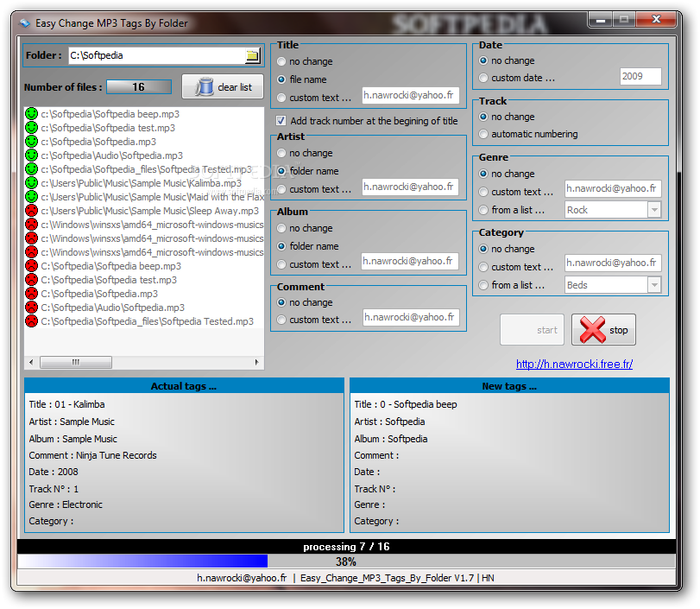Click red face beside C:\Softpedia\Softpedia_files\Softpedia Tested.mp3
The width and height of the screenshot is (700, 609).
pos(31,321)
